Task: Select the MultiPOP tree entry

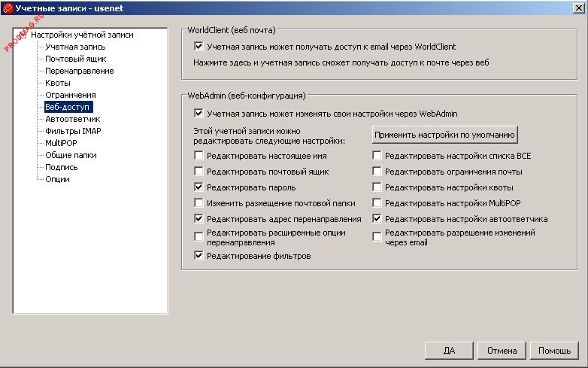Action: (63, 143)
